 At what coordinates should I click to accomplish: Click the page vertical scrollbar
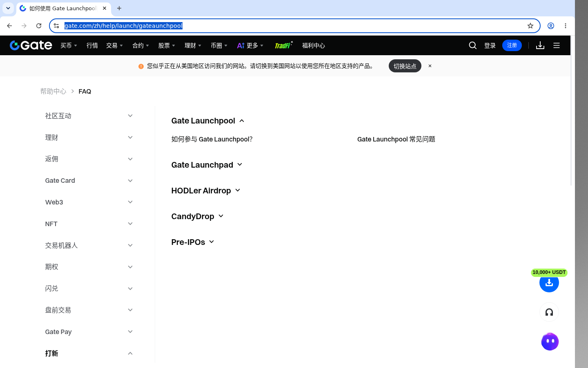(571, 110)
